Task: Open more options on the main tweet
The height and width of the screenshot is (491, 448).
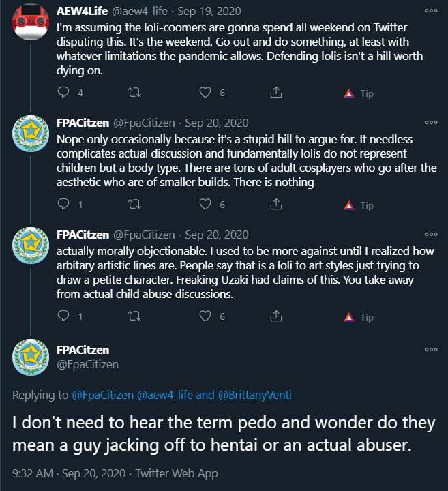Action: [431, 349]
